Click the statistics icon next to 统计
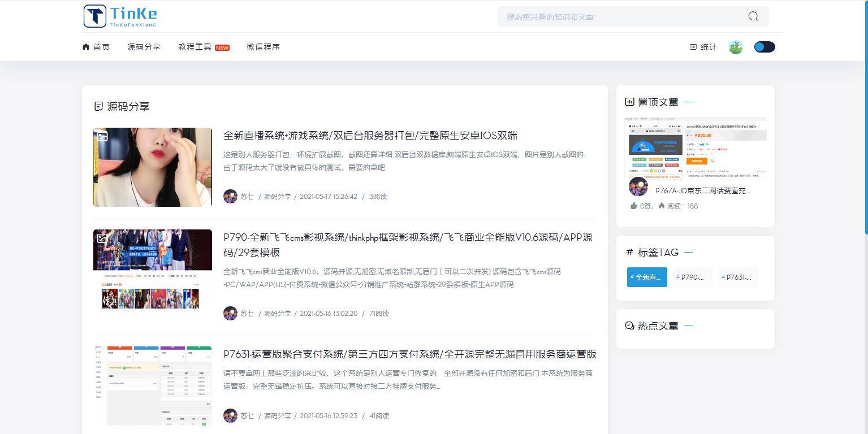Image resolution: width=868 pixels, height=434 pixels. (692, 47)
